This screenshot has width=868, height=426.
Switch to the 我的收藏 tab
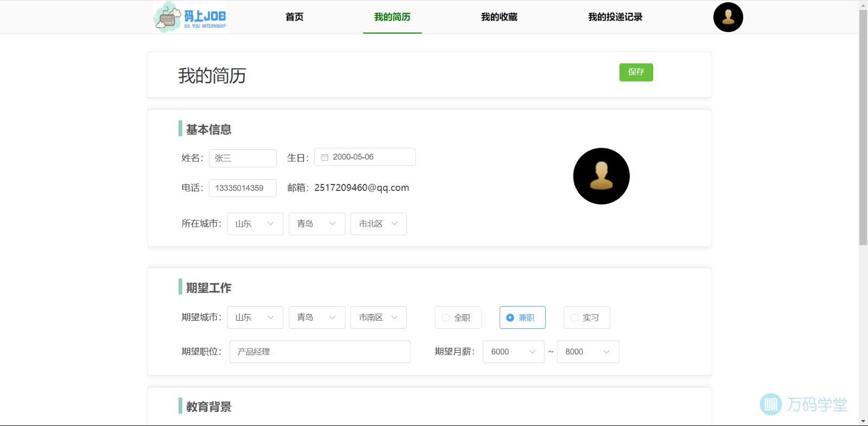tap(499, 17)
